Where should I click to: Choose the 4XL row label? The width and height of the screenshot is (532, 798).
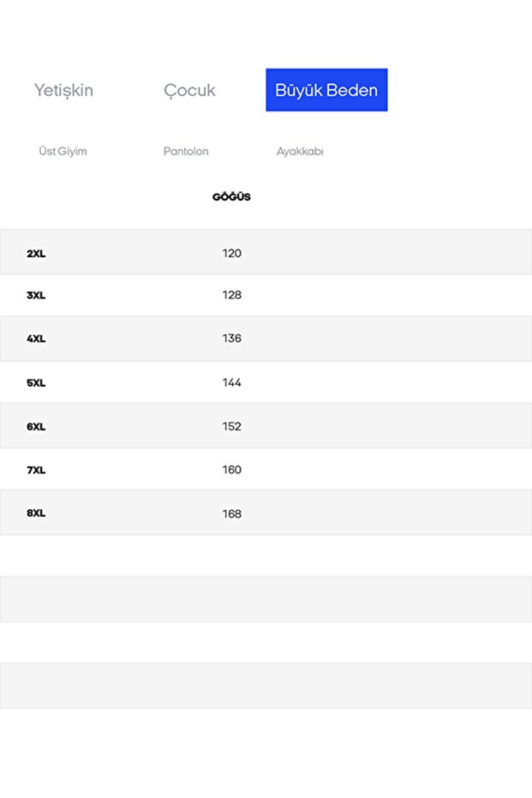click(x=36, y=339)
